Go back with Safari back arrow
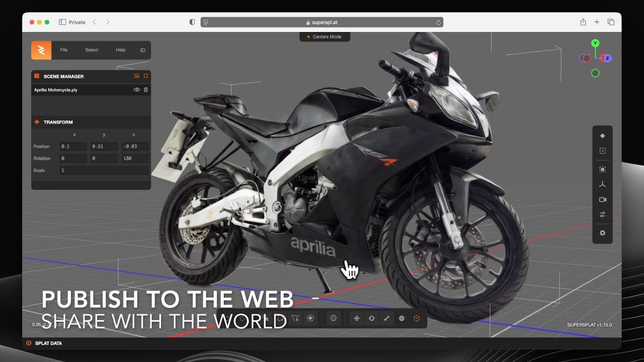 [x=94, y=22]
